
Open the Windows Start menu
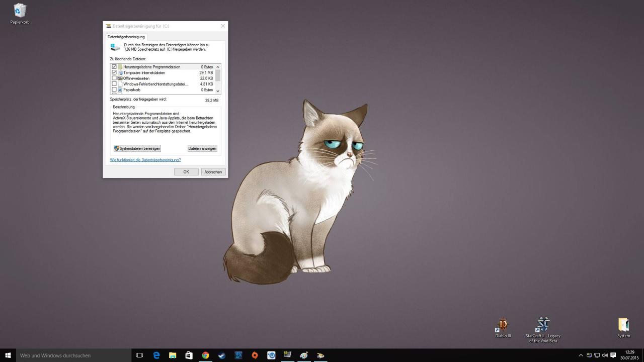click(x=8, y=355)
